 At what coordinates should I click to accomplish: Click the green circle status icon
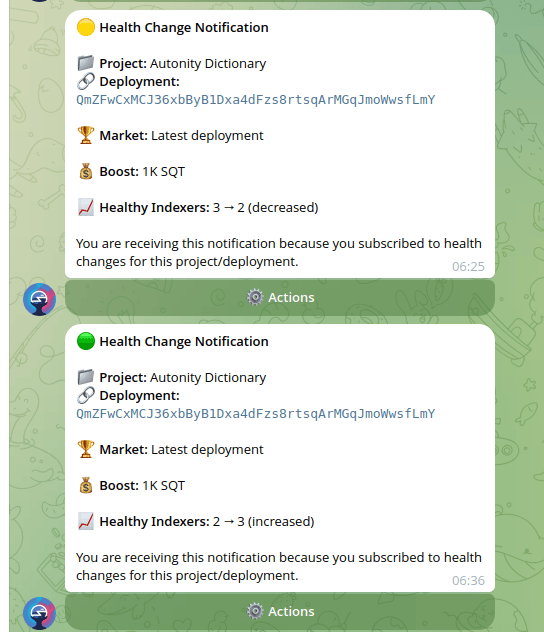pyautogui.click(x=86, y=341)
